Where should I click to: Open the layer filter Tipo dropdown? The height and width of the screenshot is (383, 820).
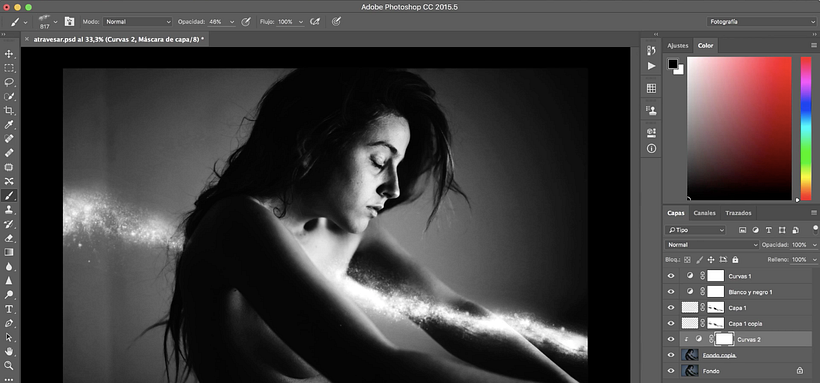(x=696, y=230)
